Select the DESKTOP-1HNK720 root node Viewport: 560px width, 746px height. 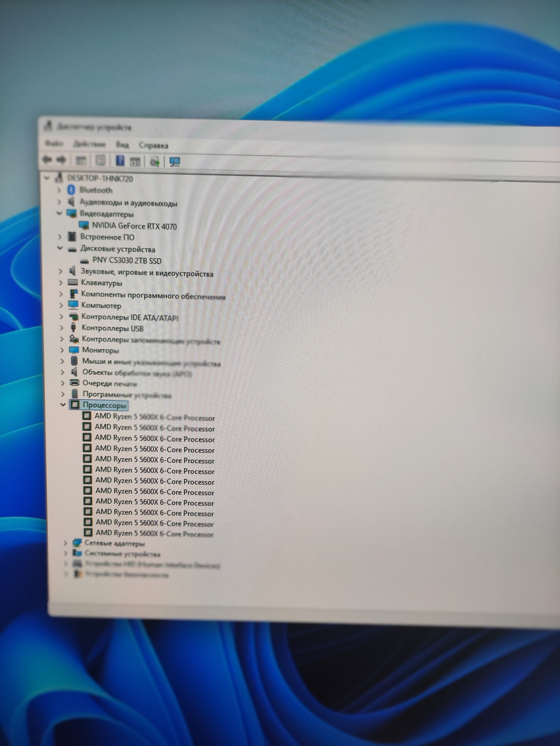pyautogui.click(x=100, y=179)
